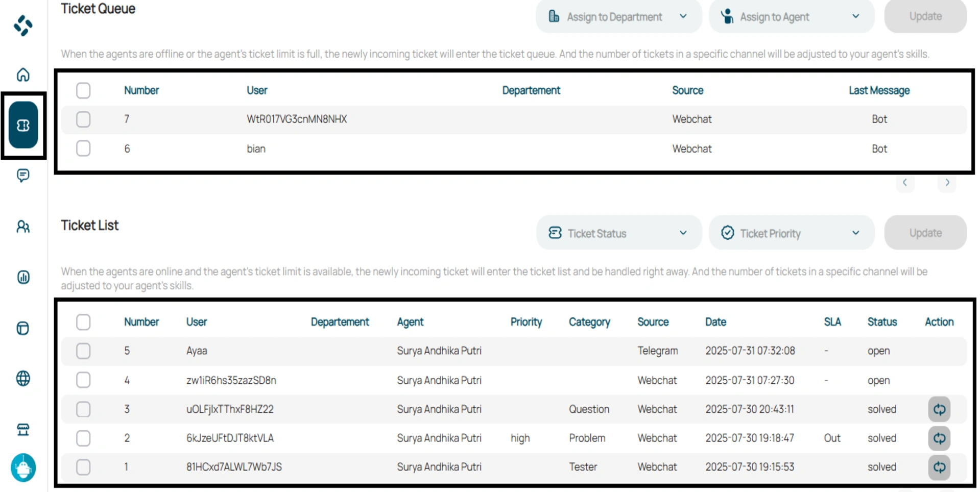Click the Priority column header

[526, 322]
